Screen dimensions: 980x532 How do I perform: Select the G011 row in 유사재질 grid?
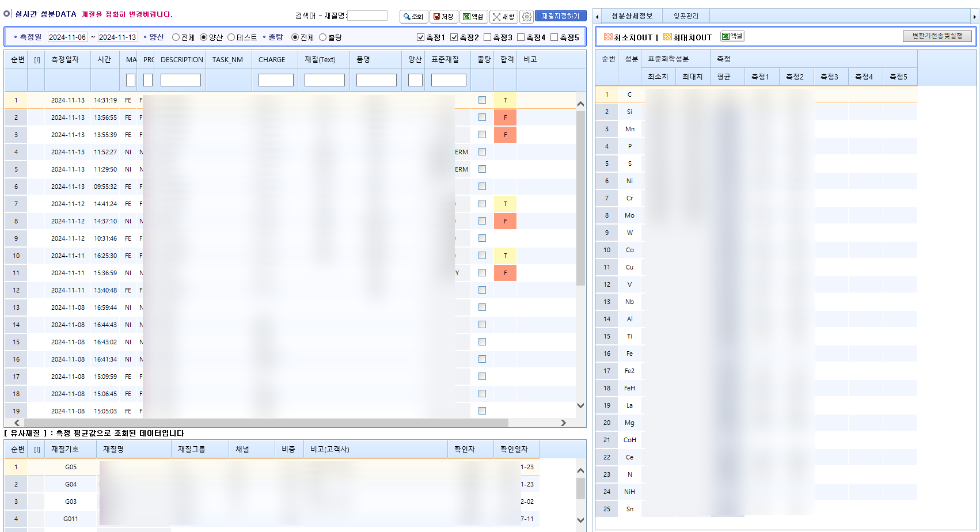point(272,519)
